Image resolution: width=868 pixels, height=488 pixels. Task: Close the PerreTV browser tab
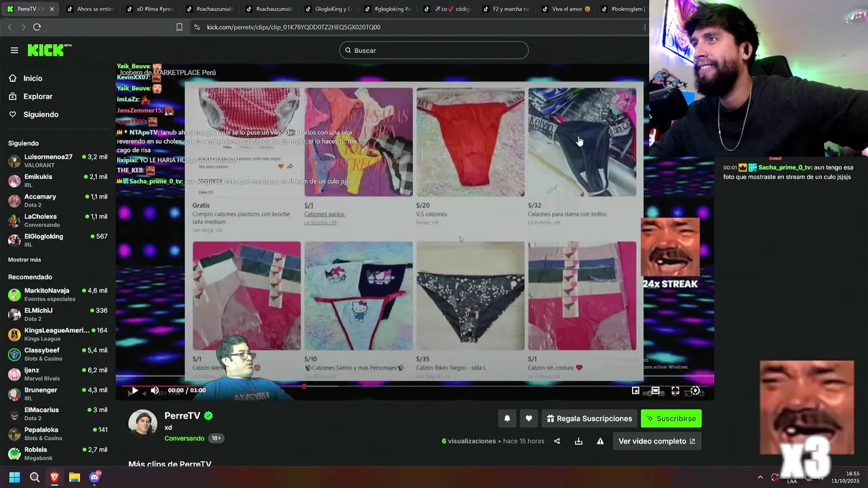pos(52,9)
